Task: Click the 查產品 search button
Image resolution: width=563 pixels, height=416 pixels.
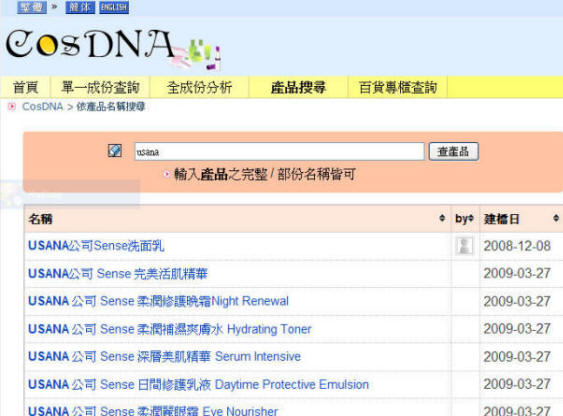Action: [453, 151]
